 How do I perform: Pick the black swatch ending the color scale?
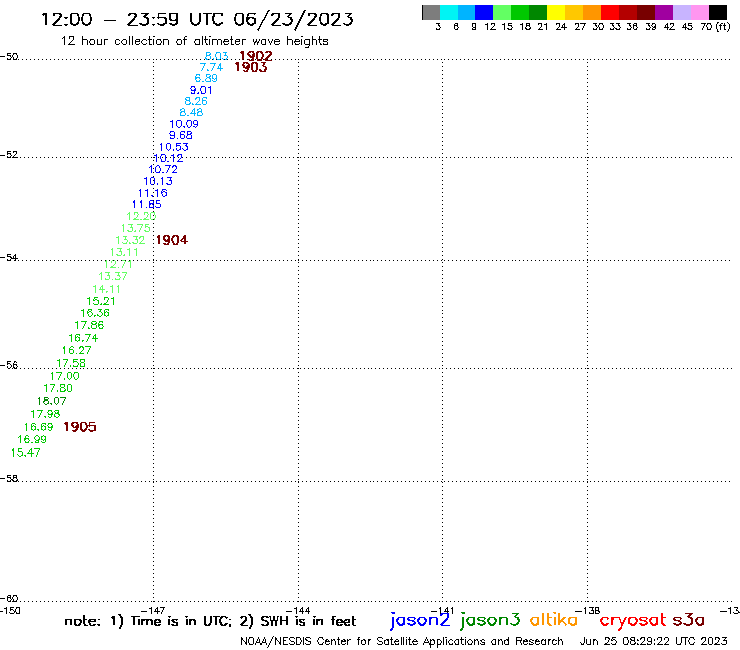coord(718,12)
